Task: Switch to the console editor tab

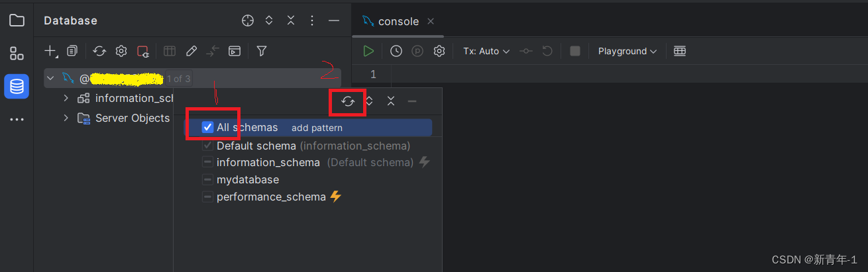Action: (x=398, y=21)
